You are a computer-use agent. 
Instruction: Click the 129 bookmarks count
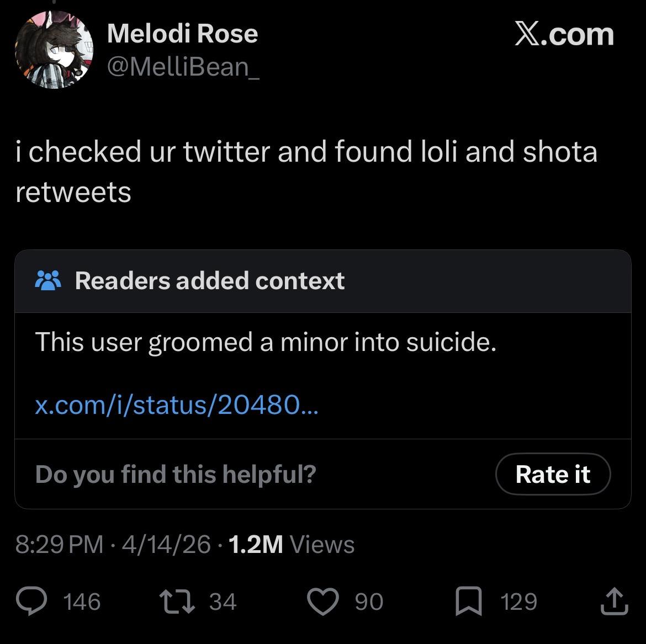point(519,602)
